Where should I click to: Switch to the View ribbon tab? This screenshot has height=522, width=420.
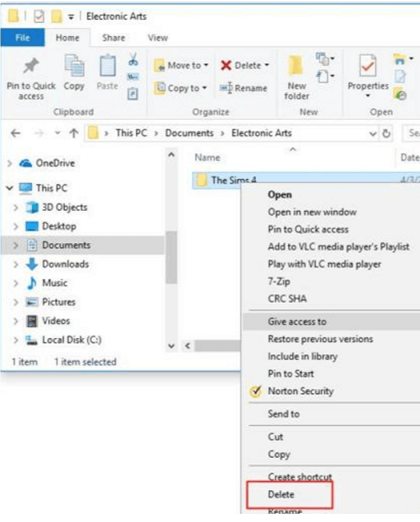[157, 38]
